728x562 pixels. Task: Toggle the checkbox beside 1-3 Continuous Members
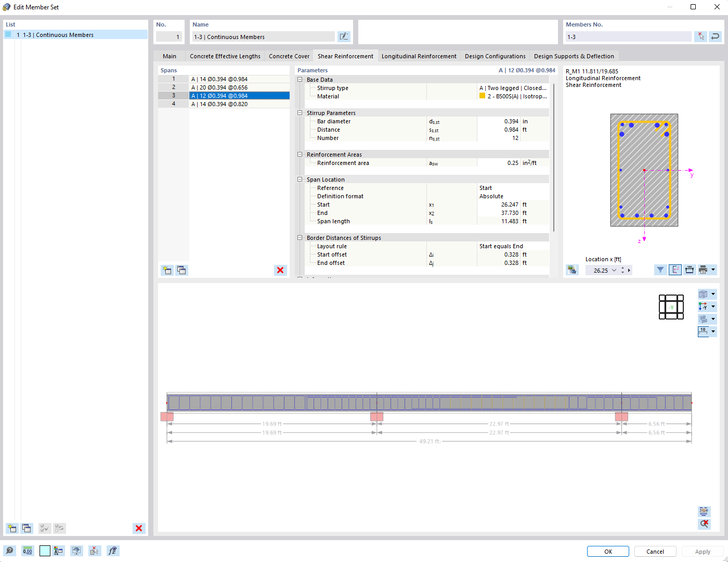point(7,34)
